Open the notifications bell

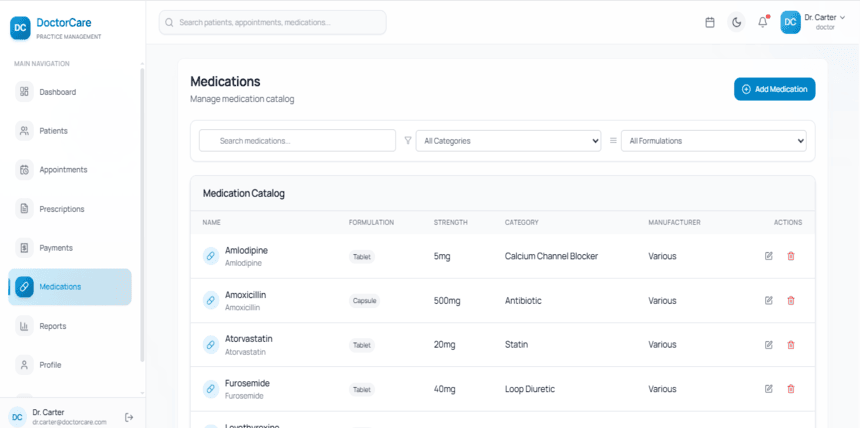pos(763,22)
